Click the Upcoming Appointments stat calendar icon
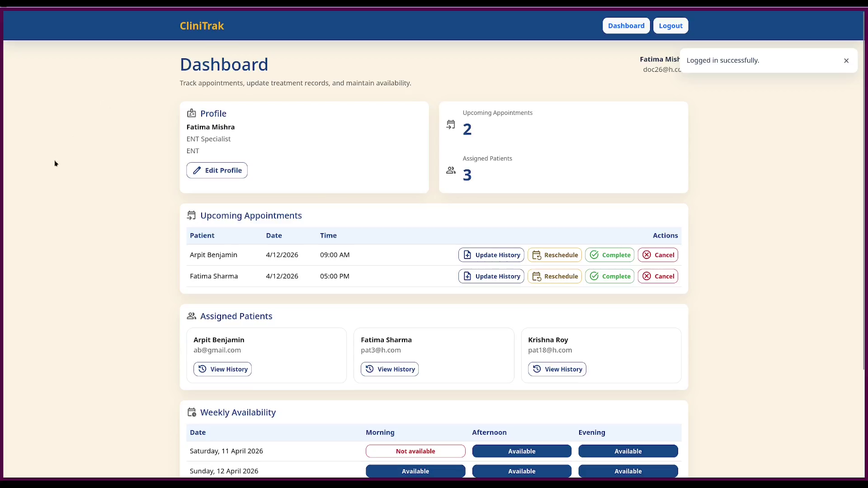Image resolution: width=868 pixels, height=488 pixels. click(x=451, y=125)
